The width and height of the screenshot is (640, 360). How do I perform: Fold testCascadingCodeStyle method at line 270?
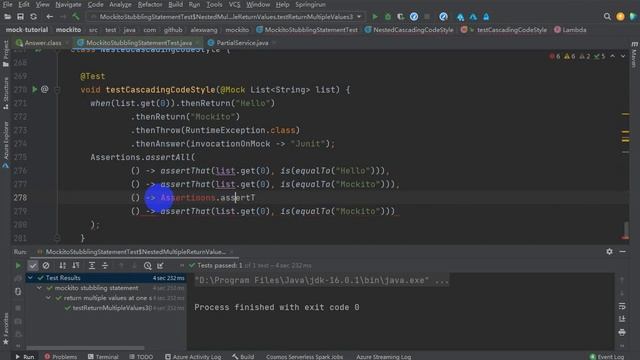(57, 89)
